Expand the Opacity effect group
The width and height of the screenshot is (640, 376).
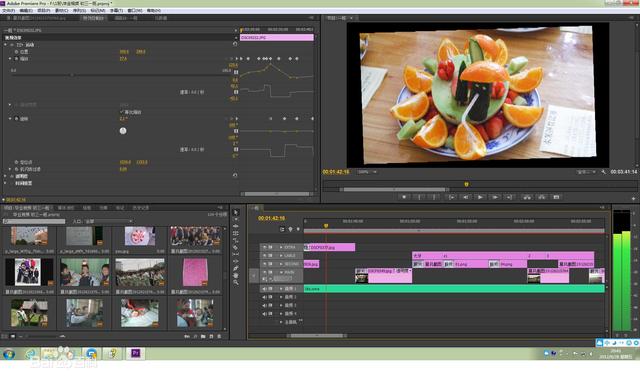pyautogui.click(x=5, y=176)
